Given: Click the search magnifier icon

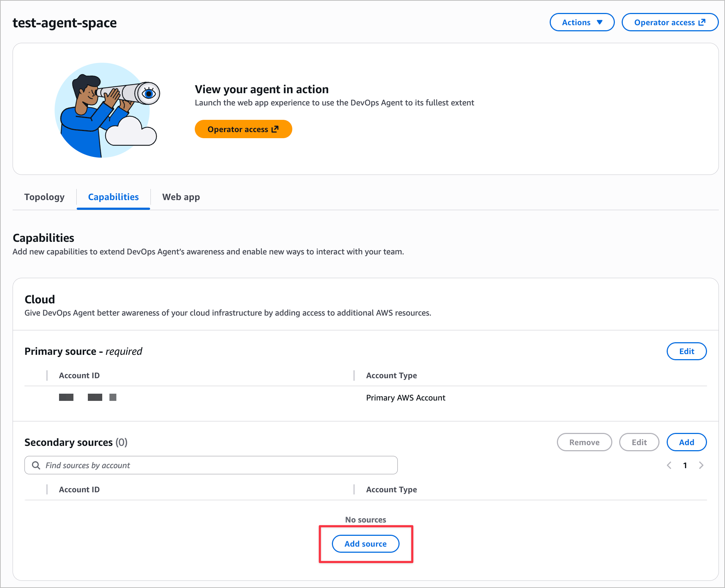Looking at the screenshot, I should [36, 465].
